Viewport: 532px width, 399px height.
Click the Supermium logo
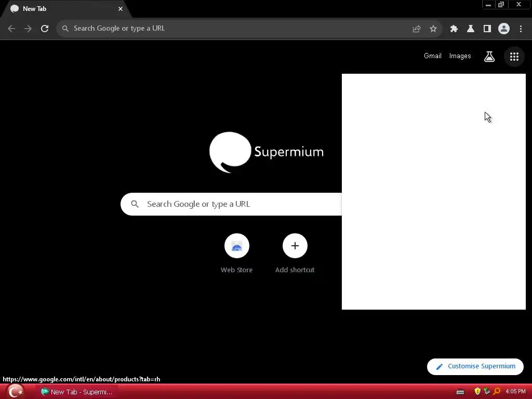point(267,152)
